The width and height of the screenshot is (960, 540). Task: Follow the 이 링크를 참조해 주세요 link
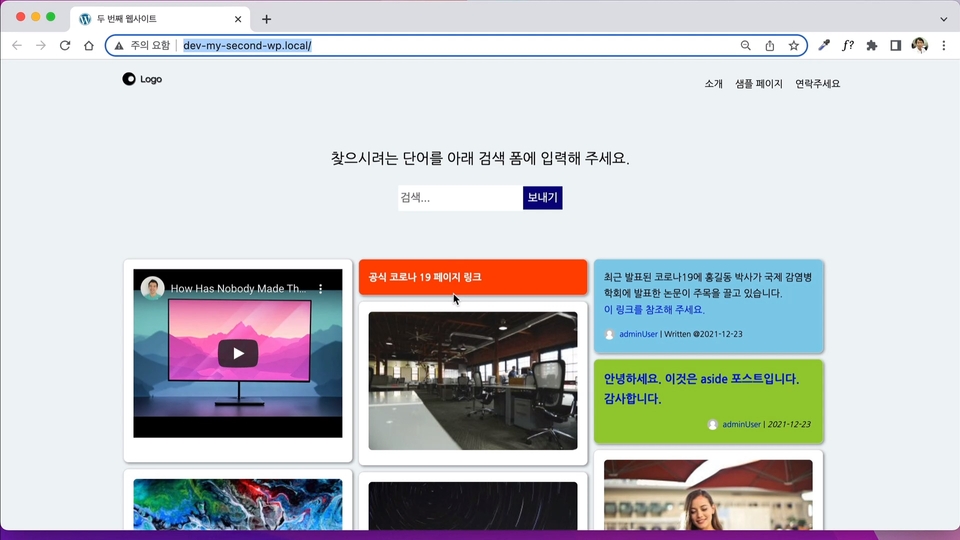click(x=654, y=310)
